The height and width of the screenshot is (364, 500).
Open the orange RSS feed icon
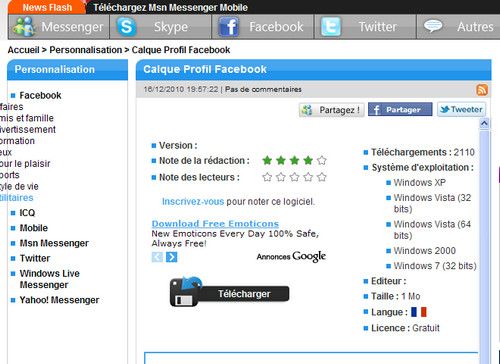(x=482, y=90)
